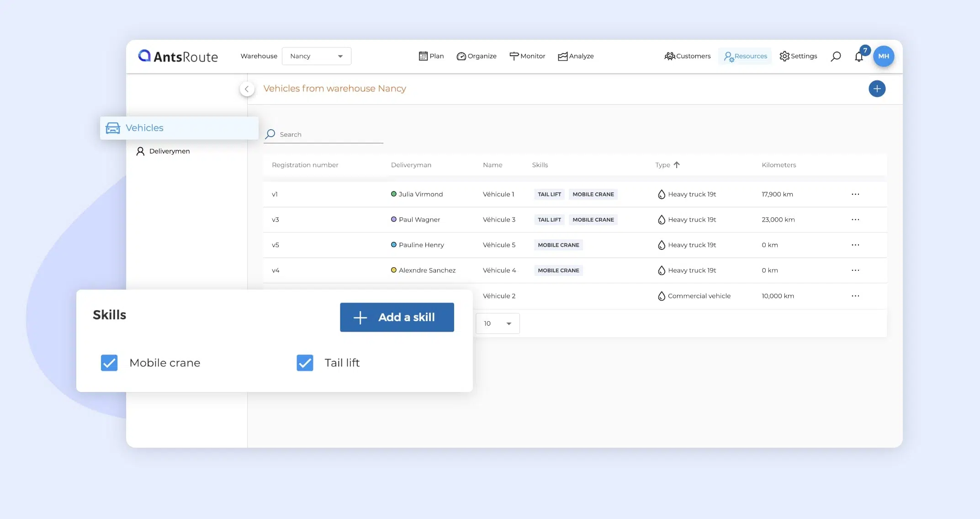Expand the rows-per-page dropdown showing 10
This screenshot has height=519, width=980.
[497, 323]
